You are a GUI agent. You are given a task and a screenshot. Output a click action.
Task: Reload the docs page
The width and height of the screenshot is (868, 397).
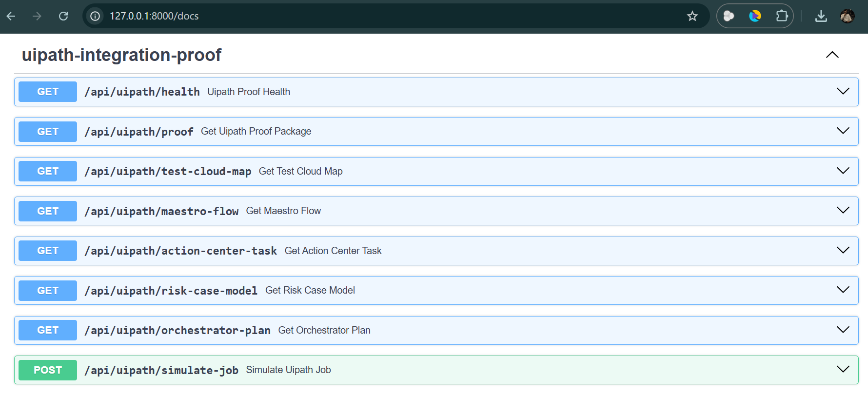63,16
